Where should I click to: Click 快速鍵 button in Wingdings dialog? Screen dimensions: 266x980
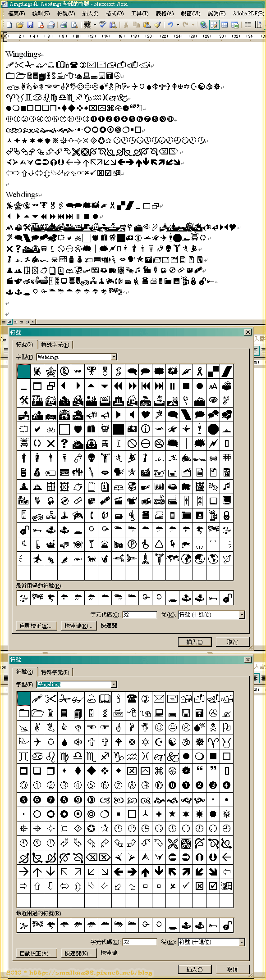pyautogui.click(x=78, y=953)
